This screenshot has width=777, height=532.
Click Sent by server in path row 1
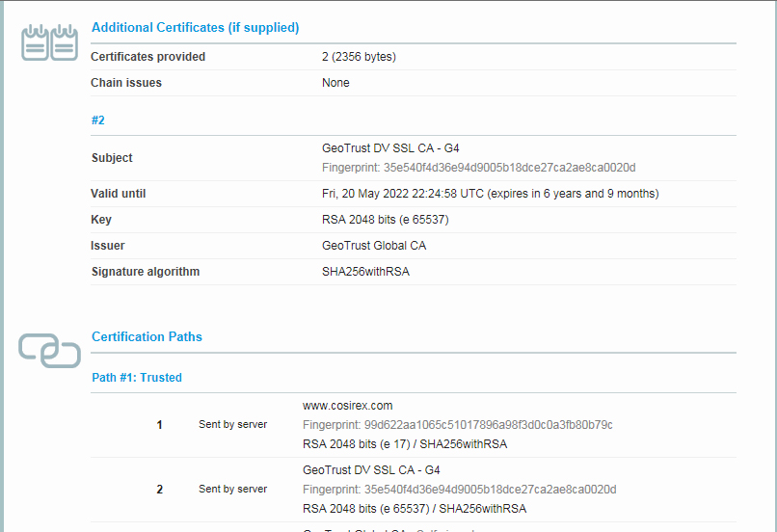pyautogui.click(x=232, y=424)
